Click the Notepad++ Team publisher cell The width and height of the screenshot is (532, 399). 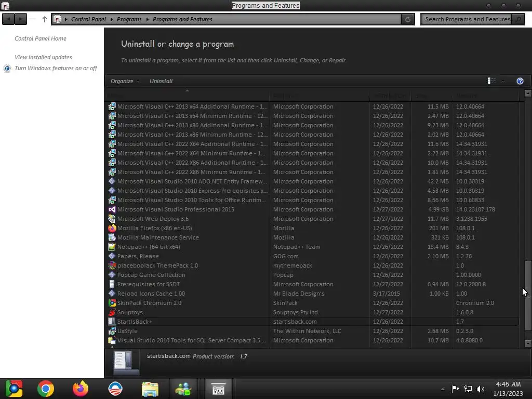pos(297,247)
